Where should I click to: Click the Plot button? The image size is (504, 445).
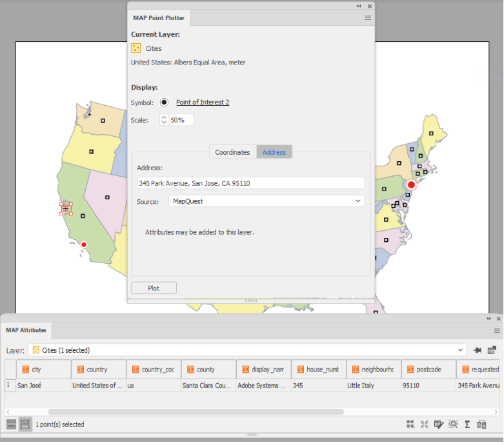click(x=154, y=288)
